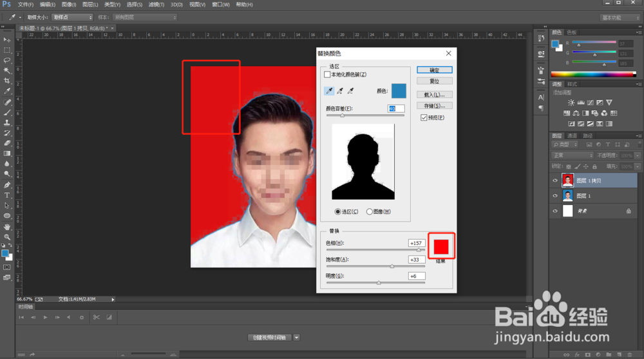Select the Gradient tool
The image size is (644, 359).
click(x=7, y=153)
